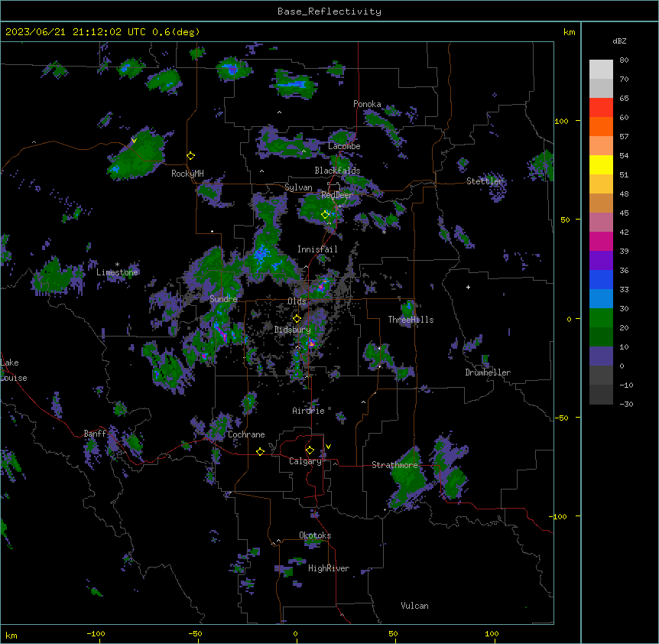Select the RedDeer label
659x644 pixels.
tap(337, 195)
